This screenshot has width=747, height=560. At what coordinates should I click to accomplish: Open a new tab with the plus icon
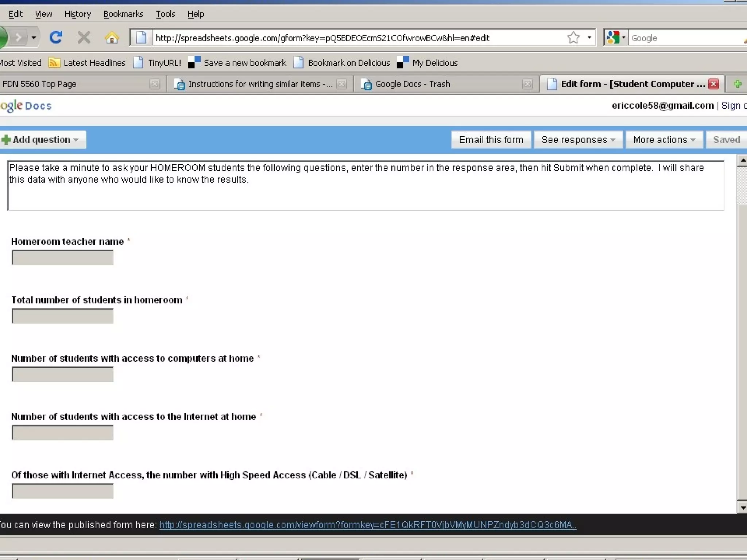click(x=738, y=84)
